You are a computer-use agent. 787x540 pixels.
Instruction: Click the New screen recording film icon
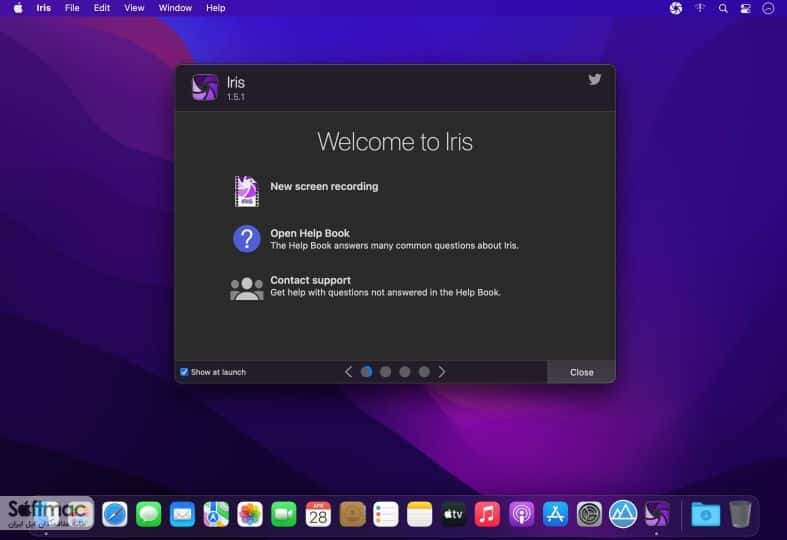tap(246, 191)
